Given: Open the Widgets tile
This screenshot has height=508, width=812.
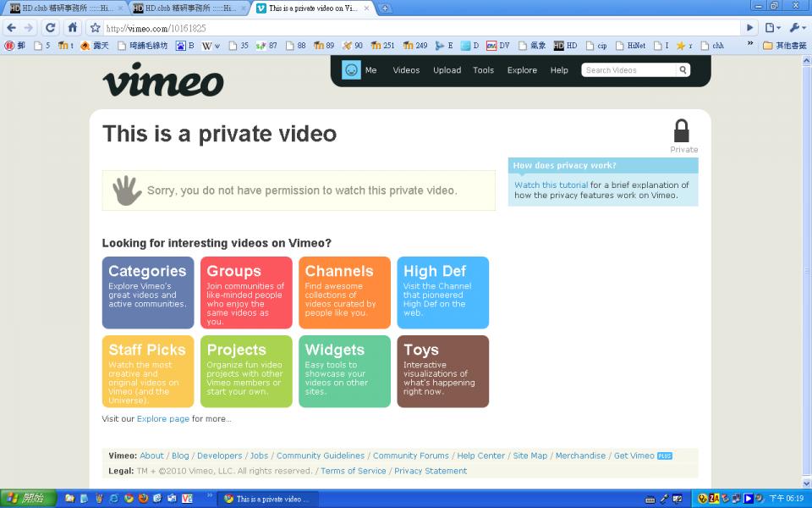Looking at the screenshot, I should pyautogui.click(x=345, y=371).
